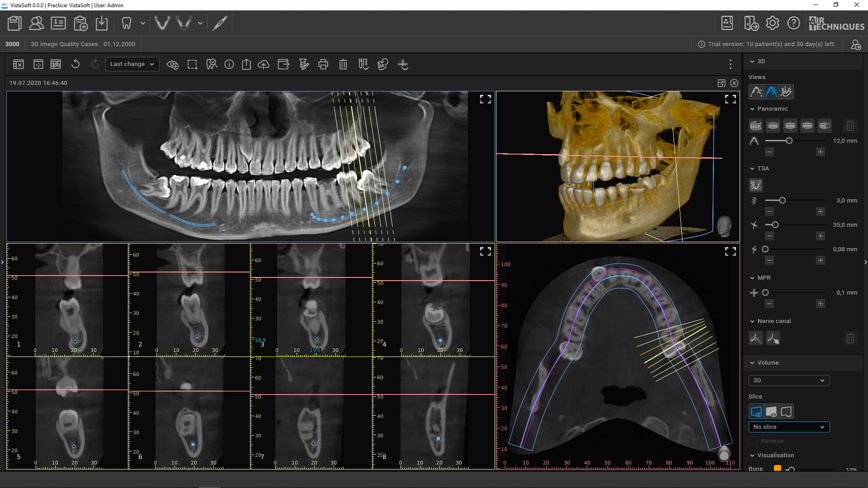The image size is (868, 488).
Task: Pop out the viewer with undock icon
Action: [x=722, y=83]
